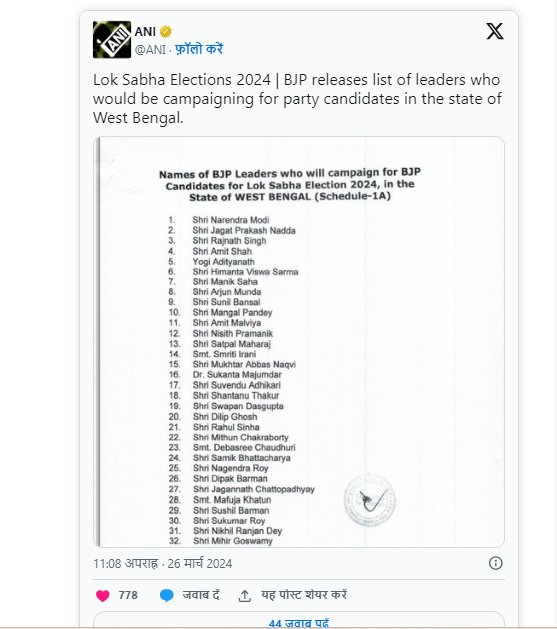Click the official stamp in the document image
557x629 pixels.
pos(369,500)
